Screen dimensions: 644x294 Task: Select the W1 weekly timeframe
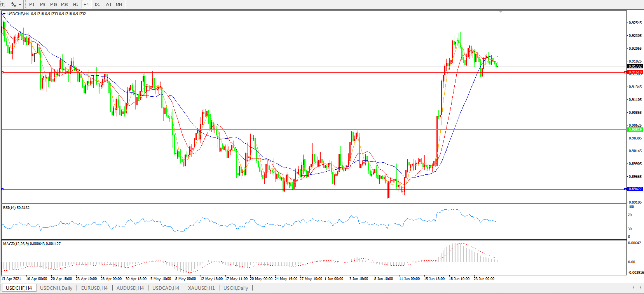[108, 5]
